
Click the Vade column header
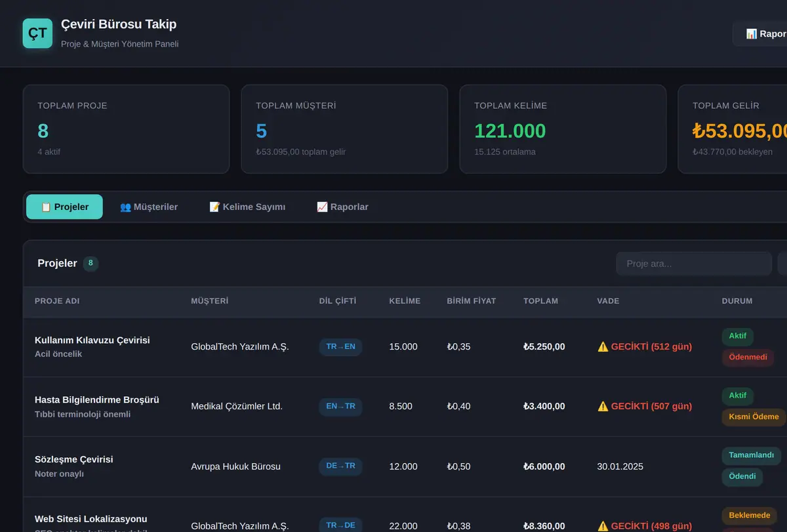[x=608, y=301]
